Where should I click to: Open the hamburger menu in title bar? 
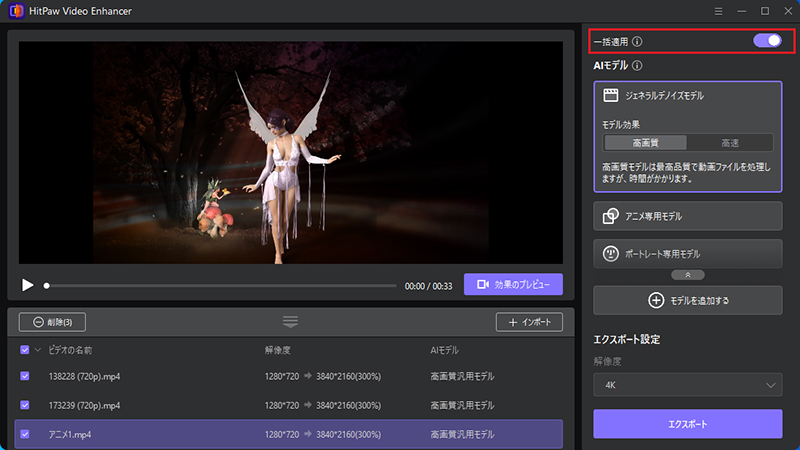(x=719, y=11)
